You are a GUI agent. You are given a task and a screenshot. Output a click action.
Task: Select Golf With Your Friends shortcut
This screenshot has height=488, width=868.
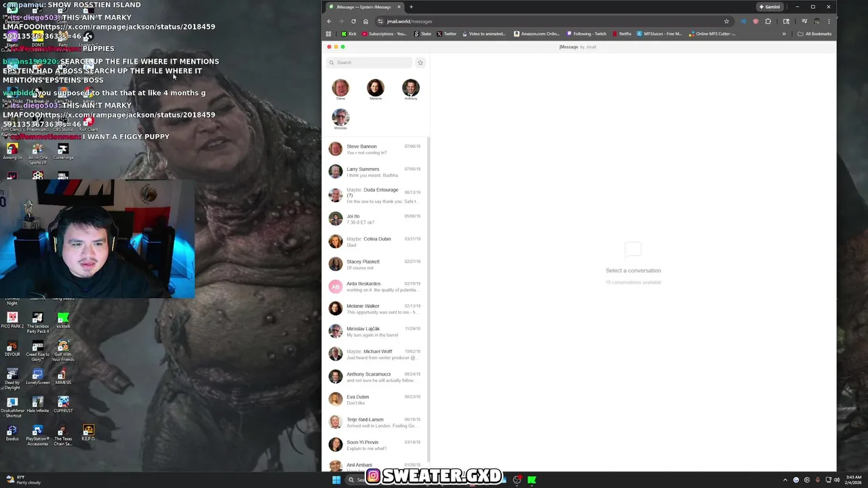click(x=63, y=351)
